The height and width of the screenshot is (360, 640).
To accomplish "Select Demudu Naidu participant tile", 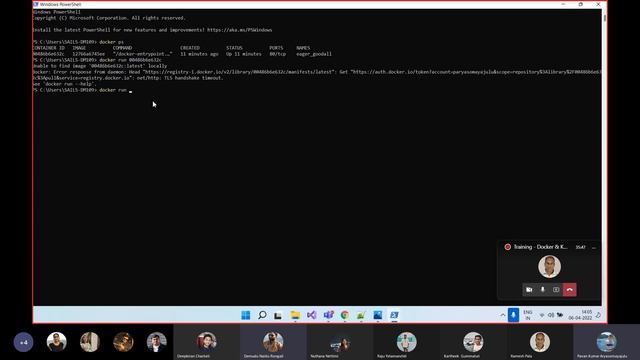I will pyautogui.click(x=273, y=342).
